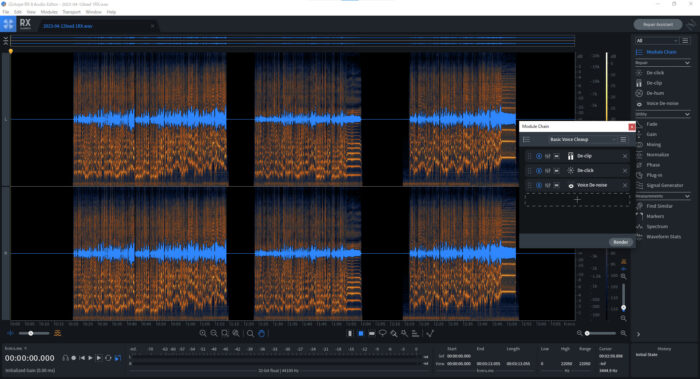Open the View menu

[x=31, y=12]
